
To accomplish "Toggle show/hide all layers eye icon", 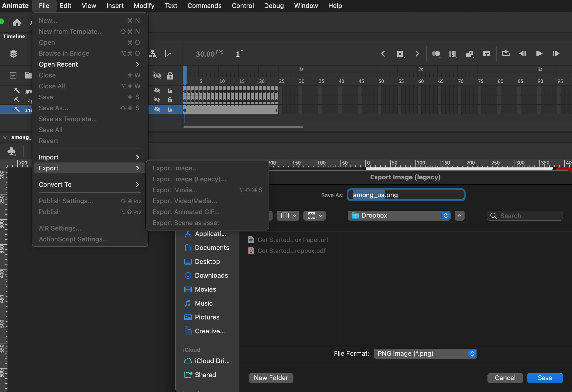I will click(157, 76).
